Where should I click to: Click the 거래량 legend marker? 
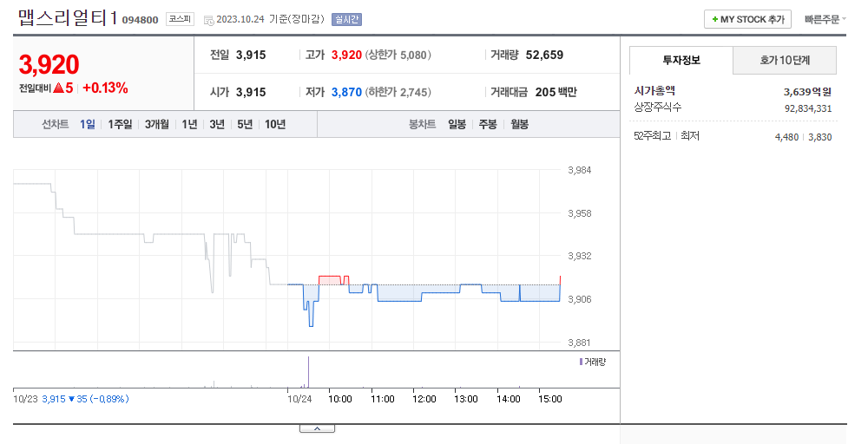(581, 362)
